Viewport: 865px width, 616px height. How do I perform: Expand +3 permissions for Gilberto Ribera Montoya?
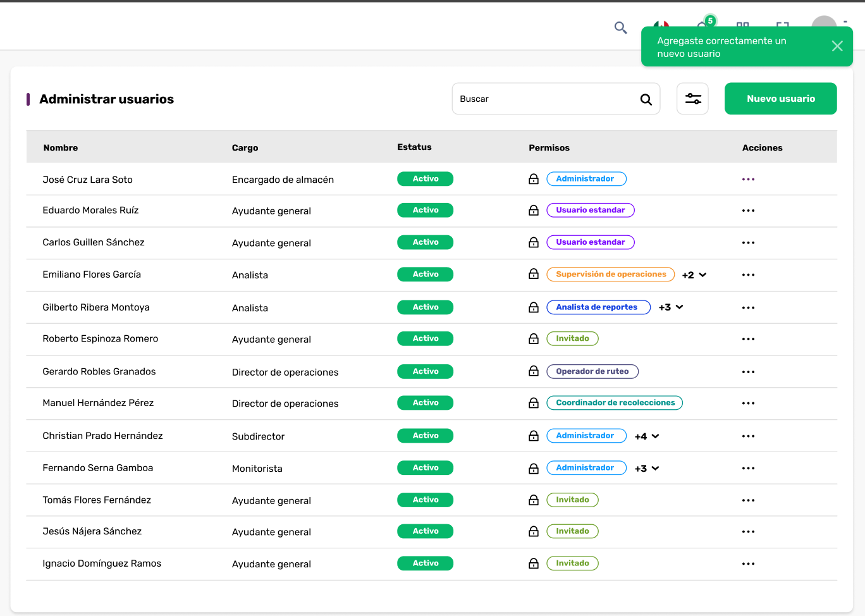[x=671, y=307]
